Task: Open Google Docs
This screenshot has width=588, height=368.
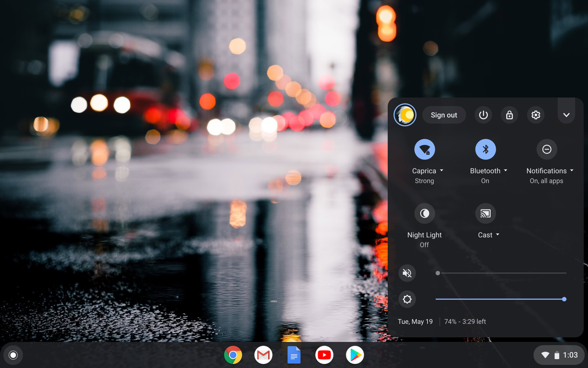Action: pos(294,355)
